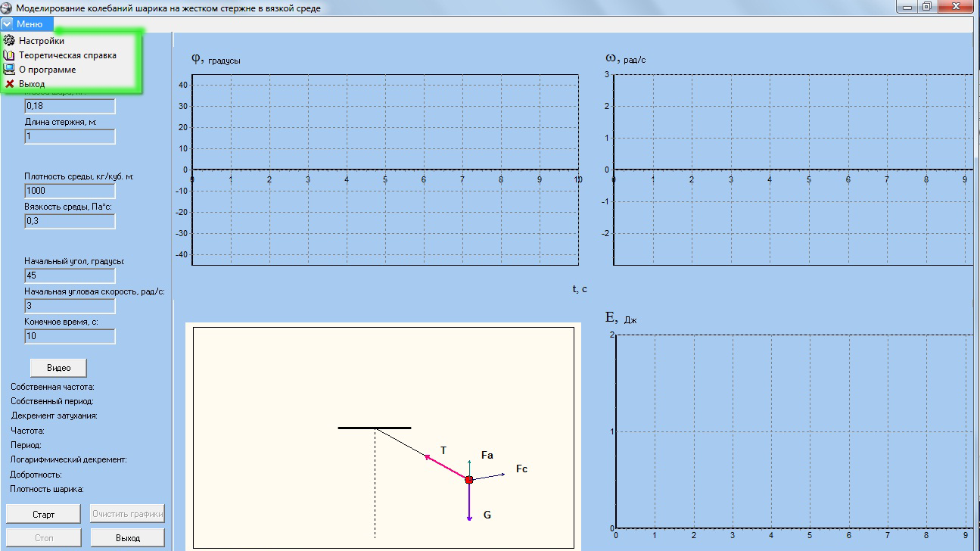Start the simulation with the Старт button

click(44, 515)
